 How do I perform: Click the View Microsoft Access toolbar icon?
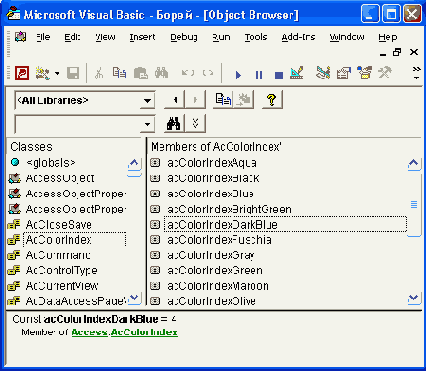coord(22,73)
